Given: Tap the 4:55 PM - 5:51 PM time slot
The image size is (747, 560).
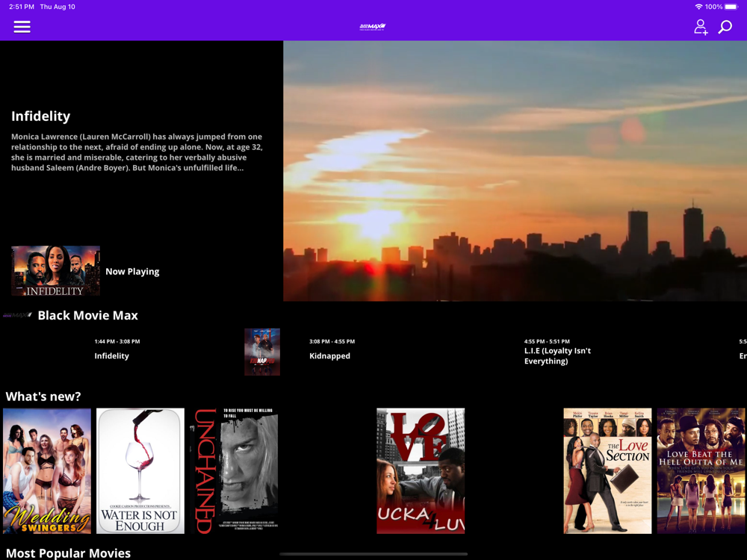Looking at the screenshot, I should click(x=547, y=341).
